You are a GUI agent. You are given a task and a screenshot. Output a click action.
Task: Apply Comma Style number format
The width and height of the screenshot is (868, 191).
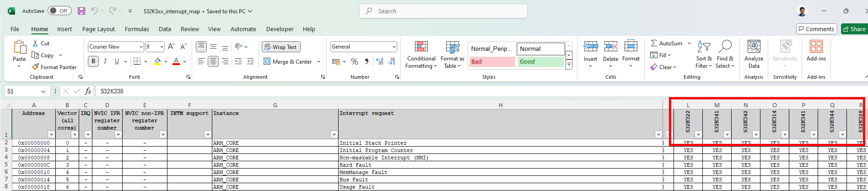point(367,61)
